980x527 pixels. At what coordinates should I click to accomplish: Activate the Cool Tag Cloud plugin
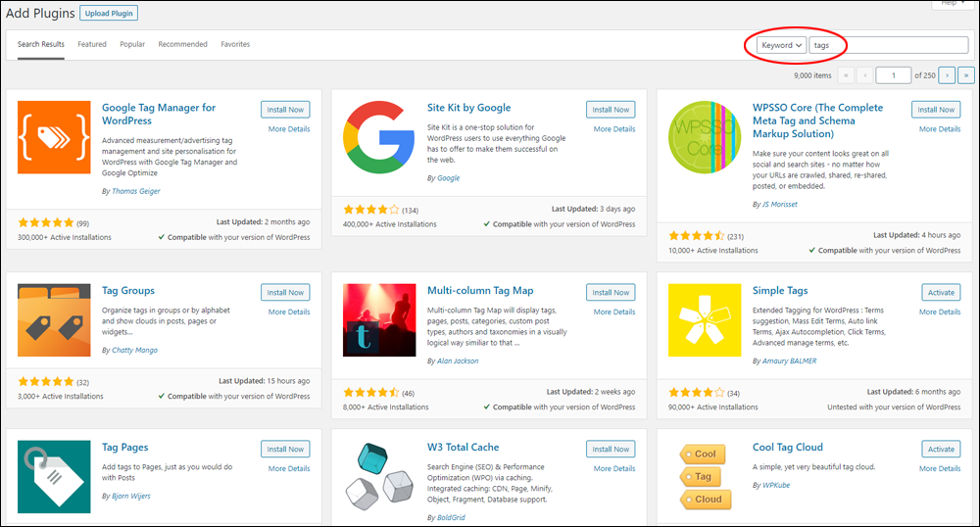(941, 449)
